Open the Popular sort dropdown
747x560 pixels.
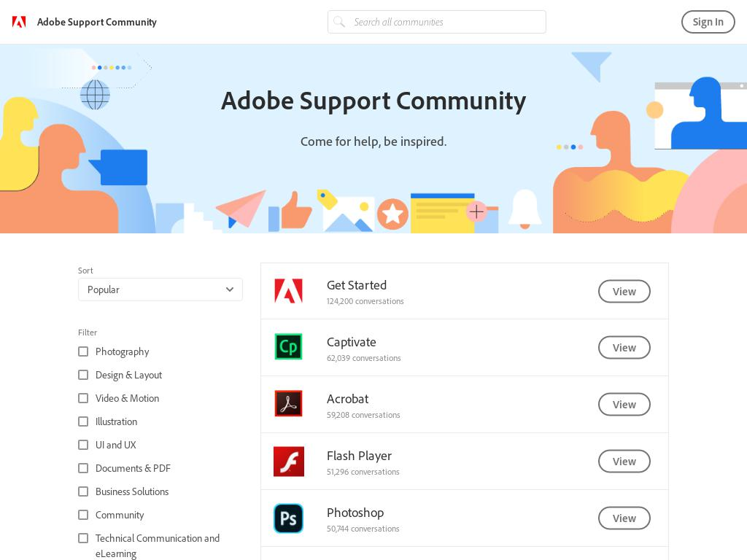coord(160,289)
